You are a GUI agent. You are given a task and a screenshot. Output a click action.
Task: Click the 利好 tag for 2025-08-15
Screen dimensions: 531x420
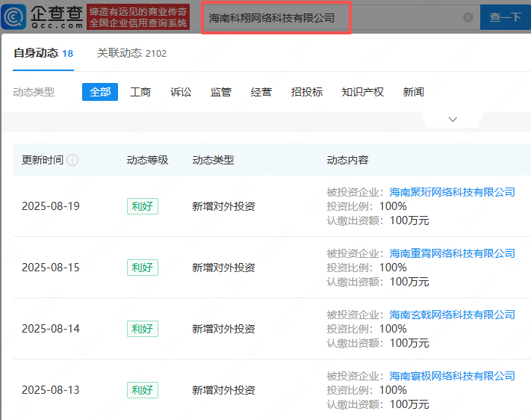pos(142,268)
